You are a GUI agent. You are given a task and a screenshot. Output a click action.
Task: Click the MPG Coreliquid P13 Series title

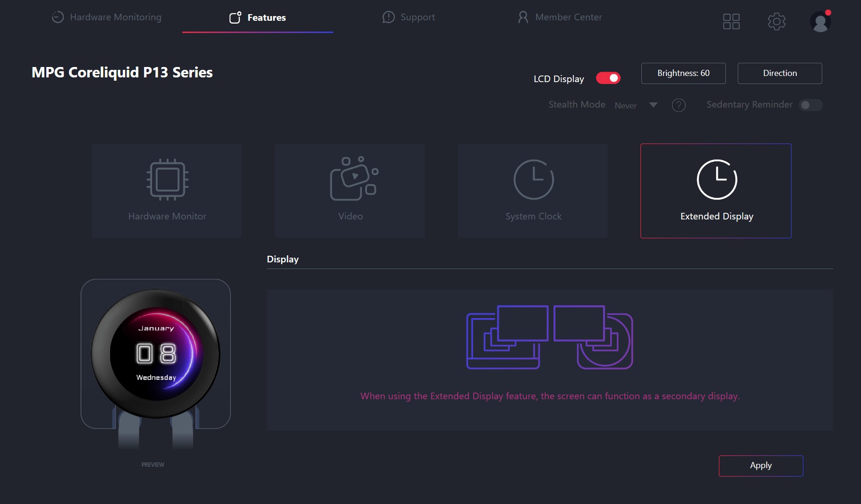[122, 73]
